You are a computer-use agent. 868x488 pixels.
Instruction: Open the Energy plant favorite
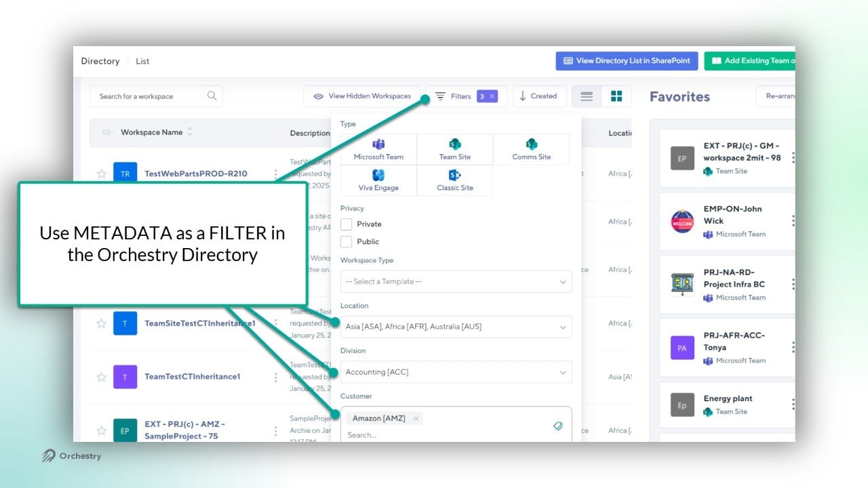pyautogui.click(x=728, y=399)
